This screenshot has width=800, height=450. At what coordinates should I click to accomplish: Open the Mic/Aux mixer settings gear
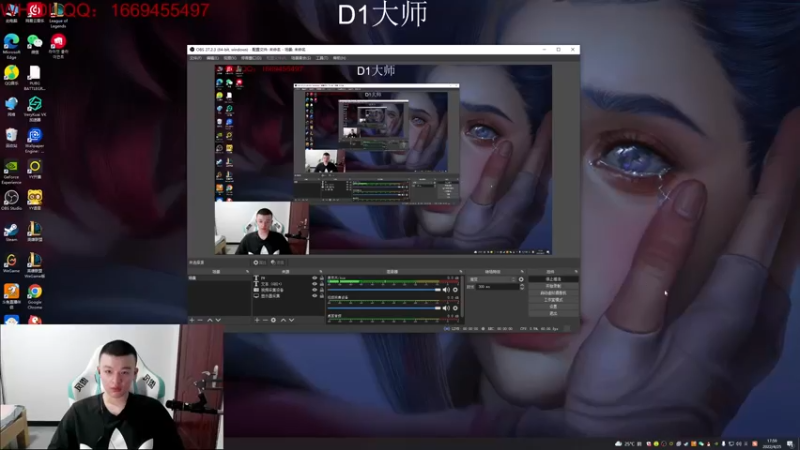[455, 290]
